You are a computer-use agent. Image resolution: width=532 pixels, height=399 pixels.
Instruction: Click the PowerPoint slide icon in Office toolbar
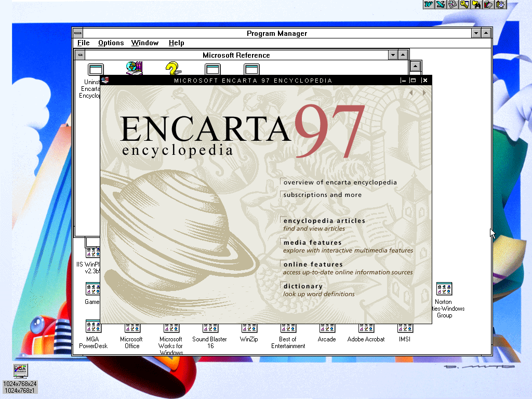click(453, 4)
